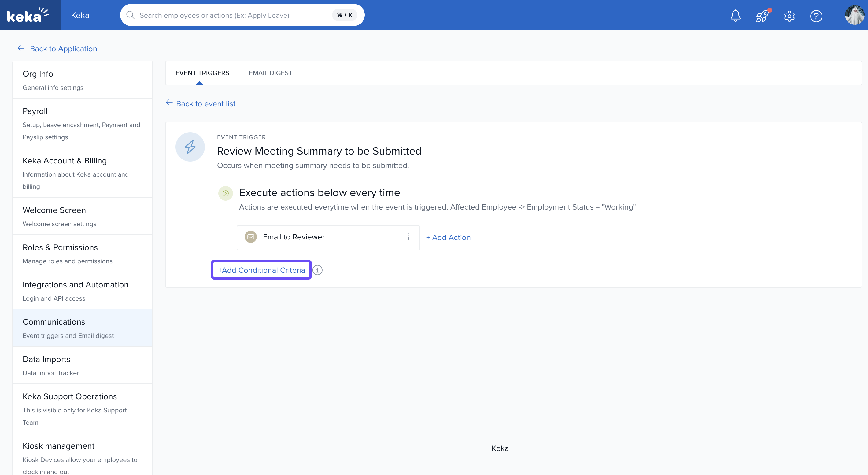The height and width of the screenshot is (475, 868).
Task: Select the Event Triggers tab
Action: coord(202,73)
